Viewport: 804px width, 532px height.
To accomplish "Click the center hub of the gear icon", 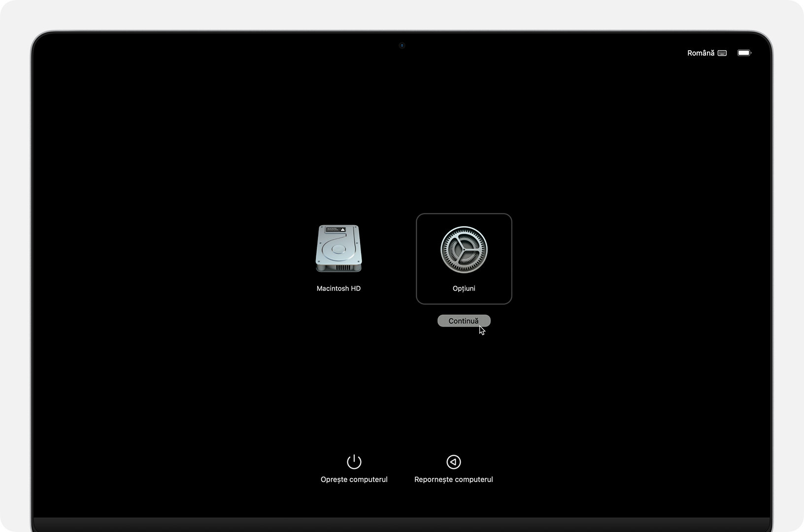I will click(464, 250).
